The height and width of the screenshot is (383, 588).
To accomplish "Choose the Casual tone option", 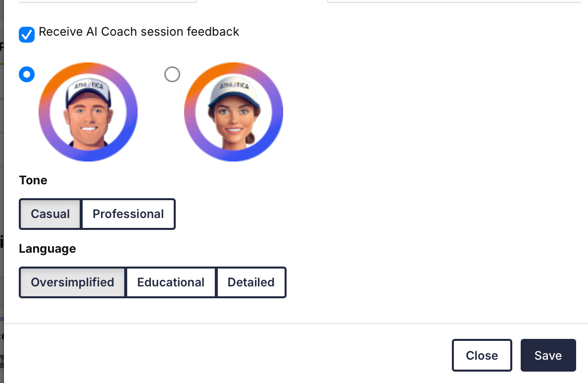I will coord(50,214).
